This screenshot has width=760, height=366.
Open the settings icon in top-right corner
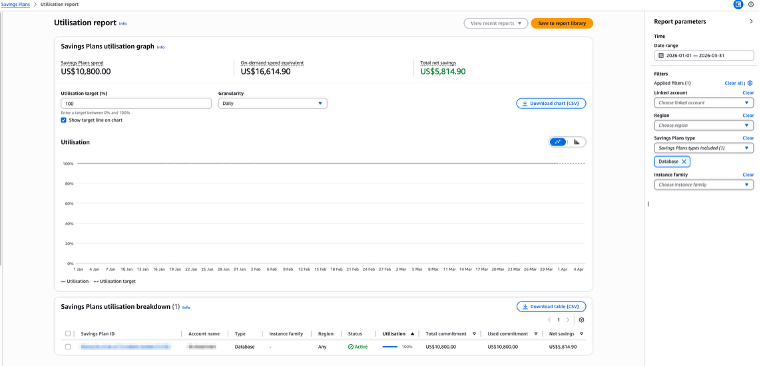(x=751, y=4)
